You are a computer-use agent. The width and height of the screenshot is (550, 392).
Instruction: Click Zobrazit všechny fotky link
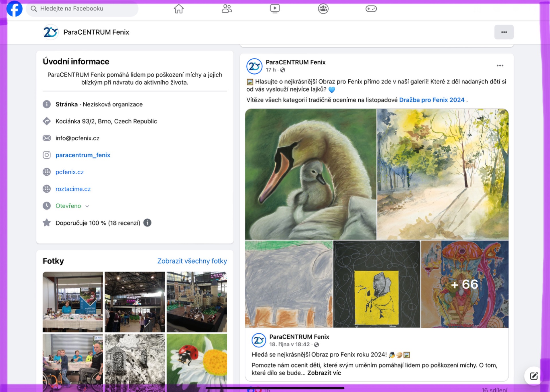(x=192, y=261)
